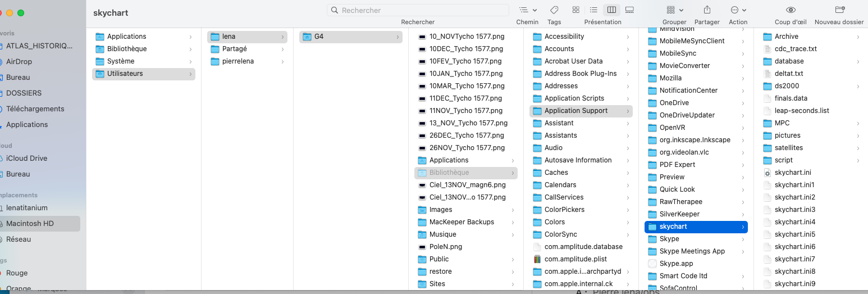The height and width of the screenshot is (294, 868).
Task: Click the AirDrop sidebar icon
Action: (2, 62)
